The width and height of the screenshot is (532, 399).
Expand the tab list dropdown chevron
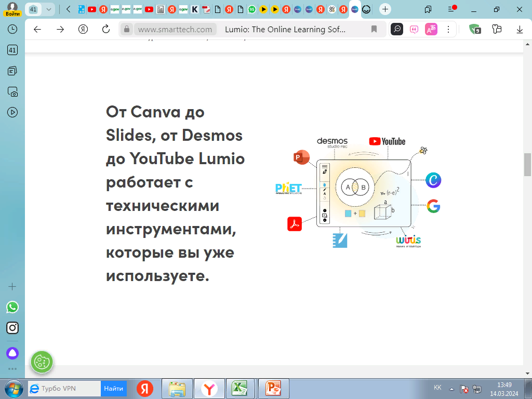(49, 9)
